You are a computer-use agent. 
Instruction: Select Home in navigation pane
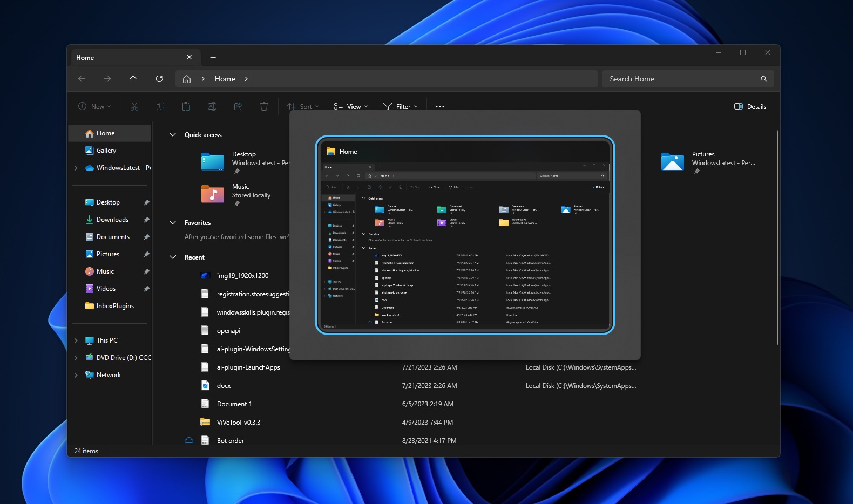[x=110, y=133]
